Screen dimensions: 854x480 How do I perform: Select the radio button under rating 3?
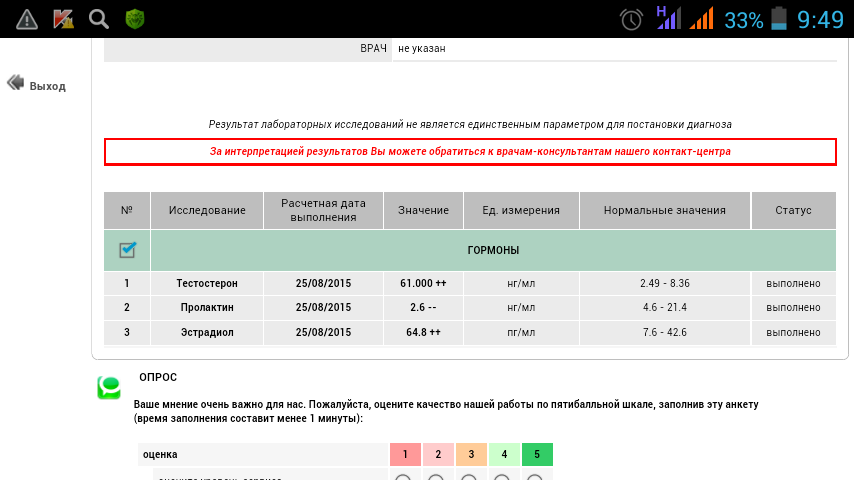pos(470,477)
